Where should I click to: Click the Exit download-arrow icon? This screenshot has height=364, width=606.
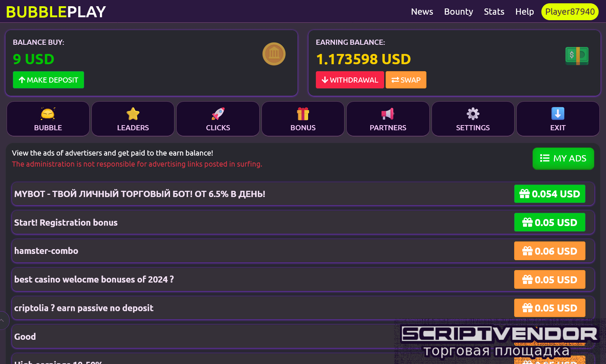pos(558,114)
